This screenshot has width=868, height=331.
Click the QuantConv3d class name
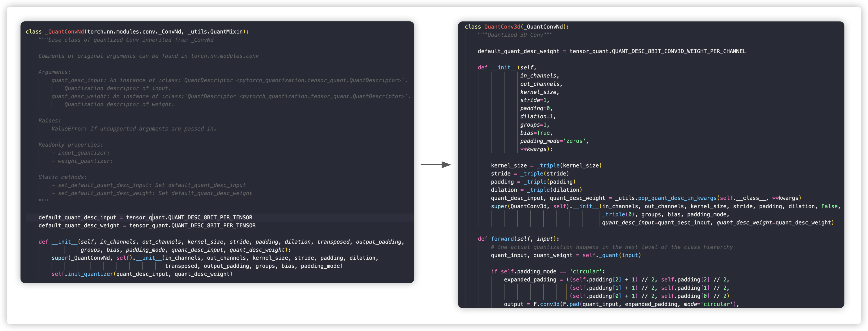(x=502, y=27)
